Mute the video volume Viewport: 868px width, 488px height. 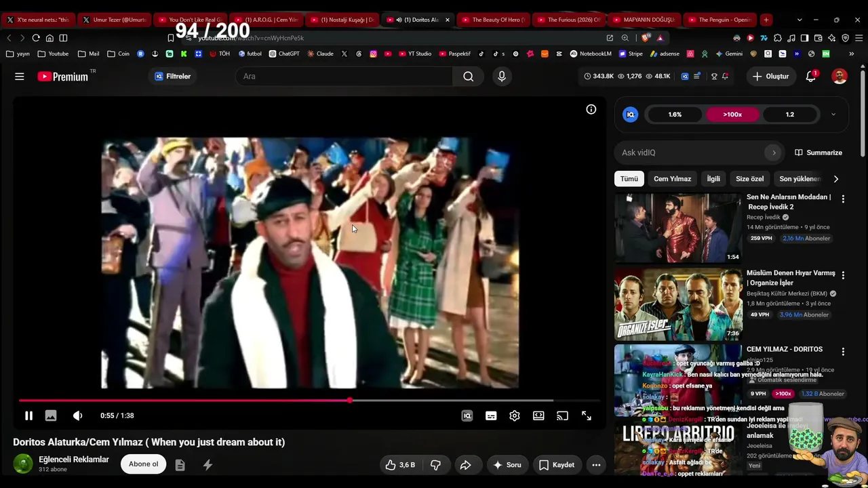point(77,415)
